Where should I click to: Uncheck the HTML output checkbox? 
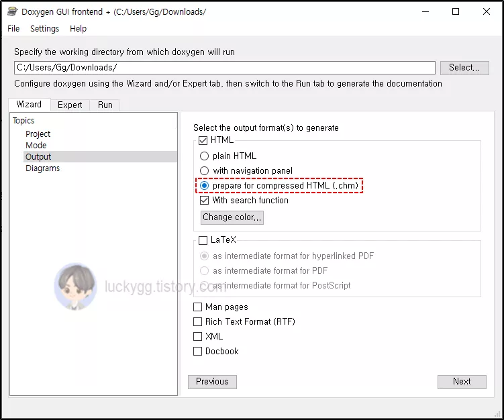[x=203, y=140]
